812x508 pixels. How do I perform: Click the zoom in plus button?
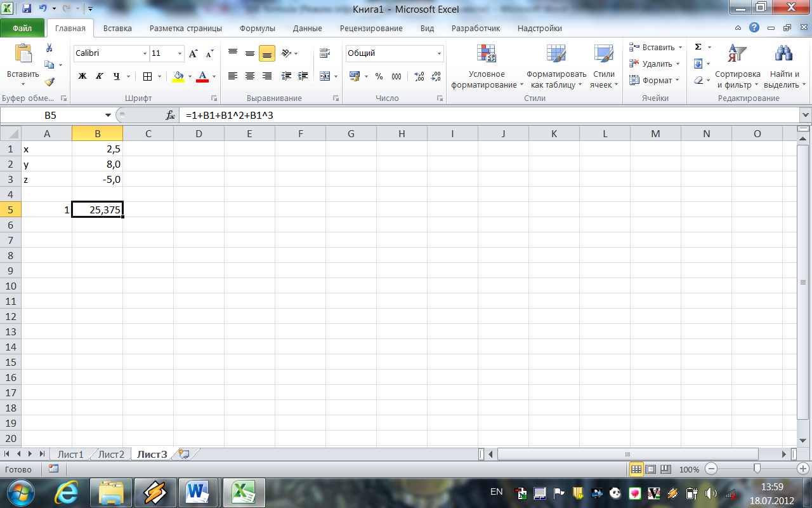pos(802,469)
